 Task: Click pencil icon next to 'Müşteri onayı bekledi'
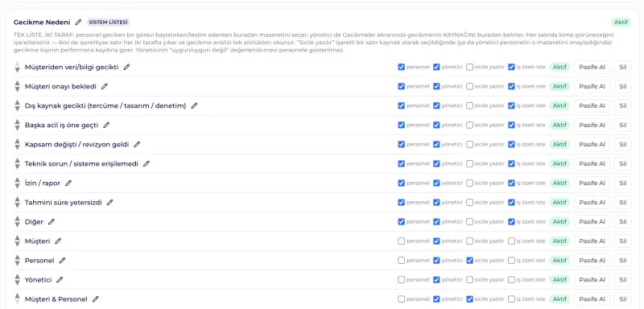(105, 86)
